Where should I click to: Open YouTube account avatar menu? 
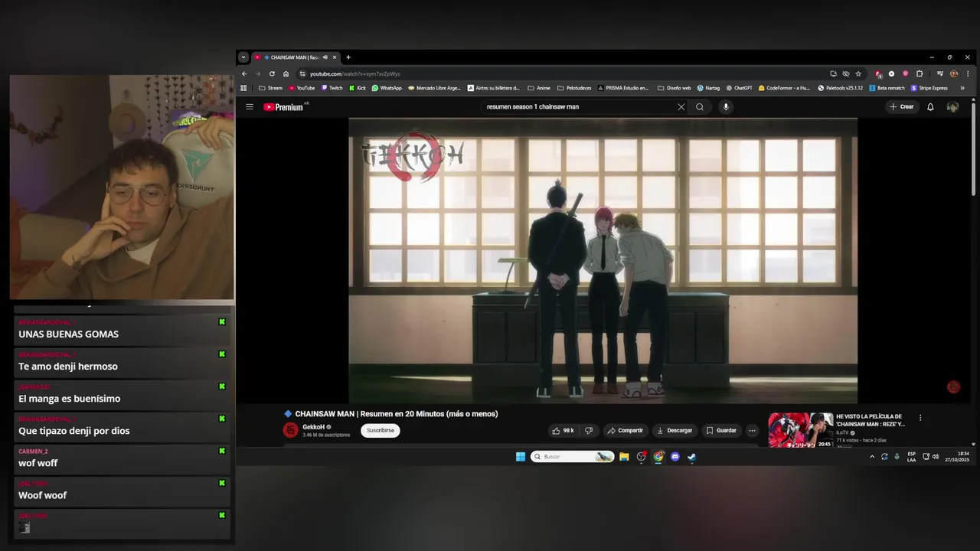coord(952,107)
